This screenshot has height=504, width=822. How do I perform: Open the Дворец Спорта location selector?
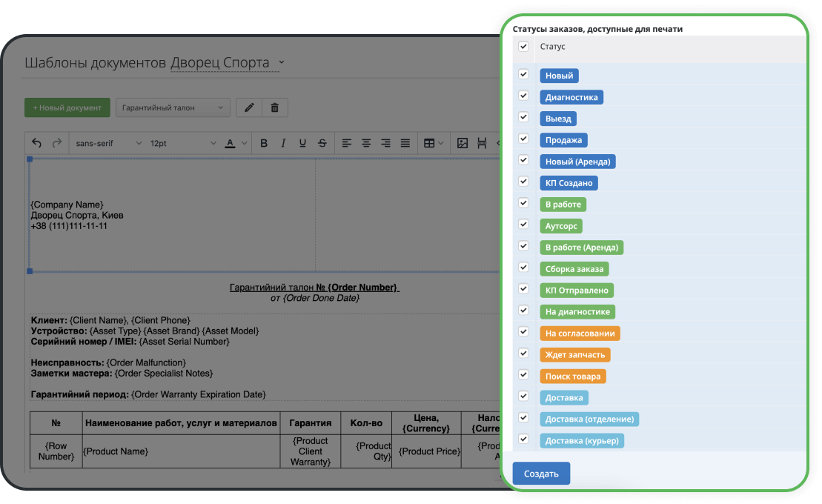click(x=227, y=63)
